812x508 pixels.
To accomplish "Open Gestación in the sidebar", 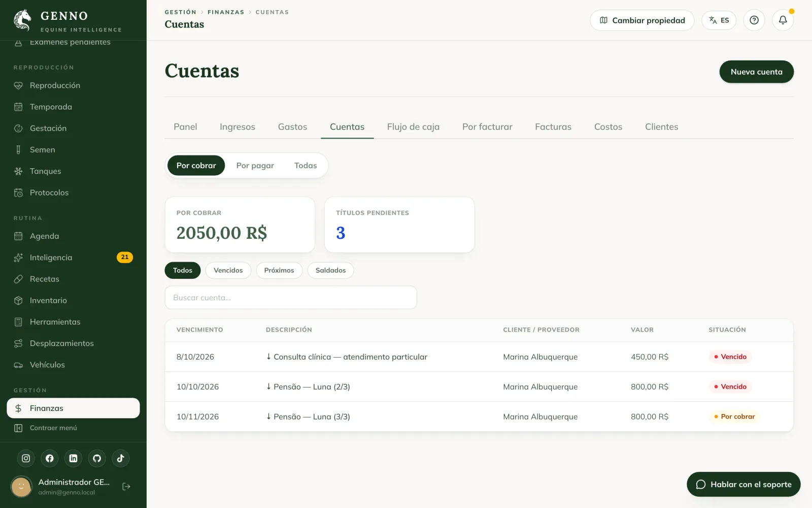I will (x=73, y=128).
